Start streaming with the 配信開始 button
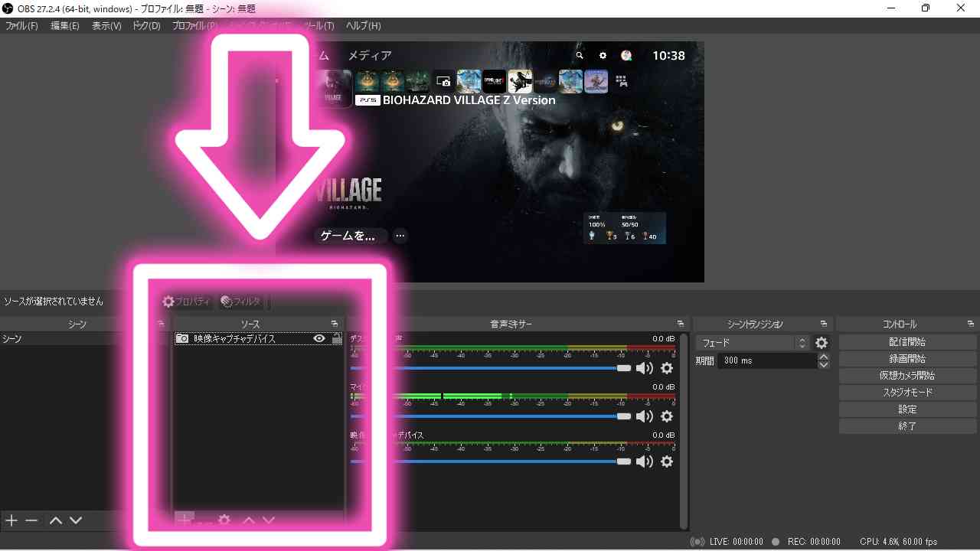 click(x=907, y=342)
